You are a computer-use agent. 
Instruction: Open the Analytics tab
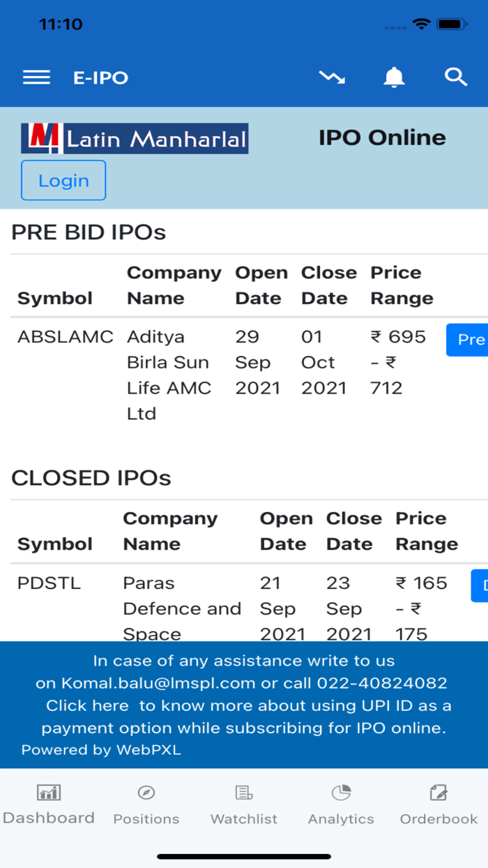341,805
